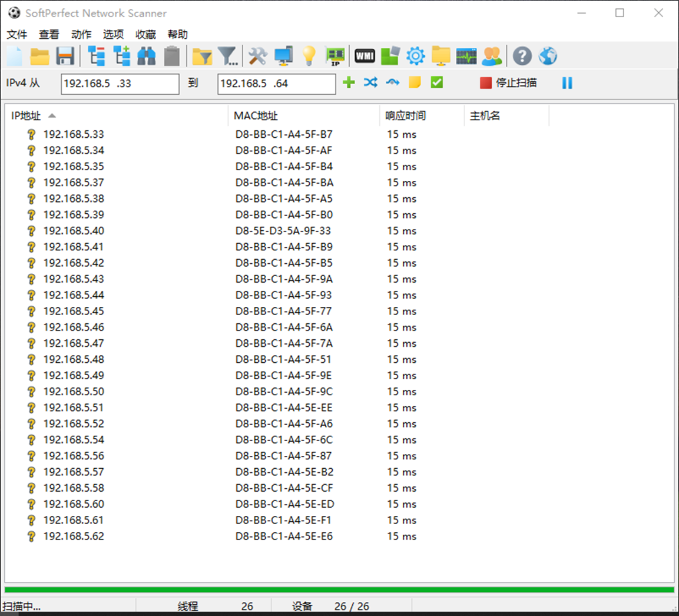
Task: Open the 动作 menu
Action: tap(81, 34)
